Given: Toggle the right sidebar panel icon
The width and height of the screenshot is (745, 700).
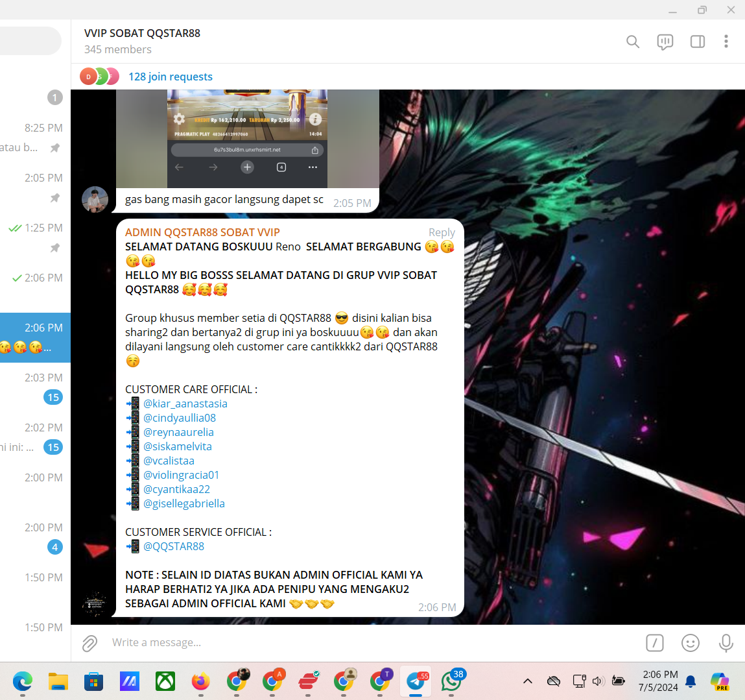Looking at the screenshot, I should [697, 42].
